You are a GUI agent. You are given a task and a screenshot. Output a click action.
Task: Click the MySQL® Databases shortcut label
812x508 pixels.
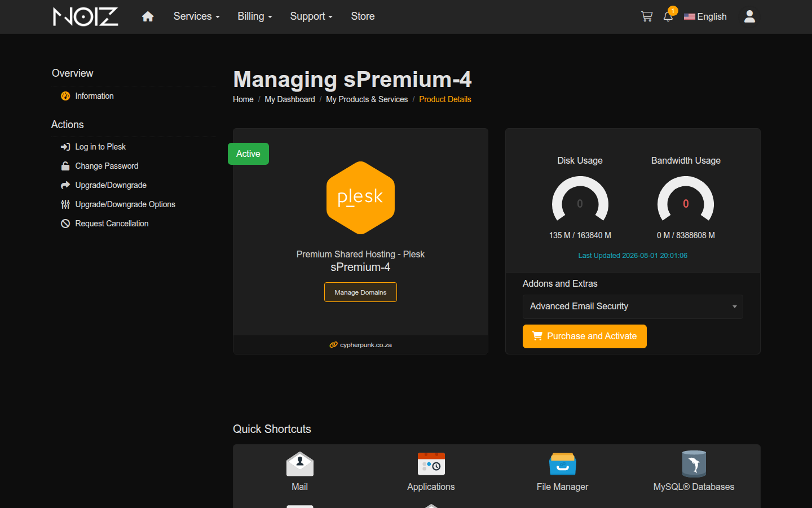click(694, 487)
